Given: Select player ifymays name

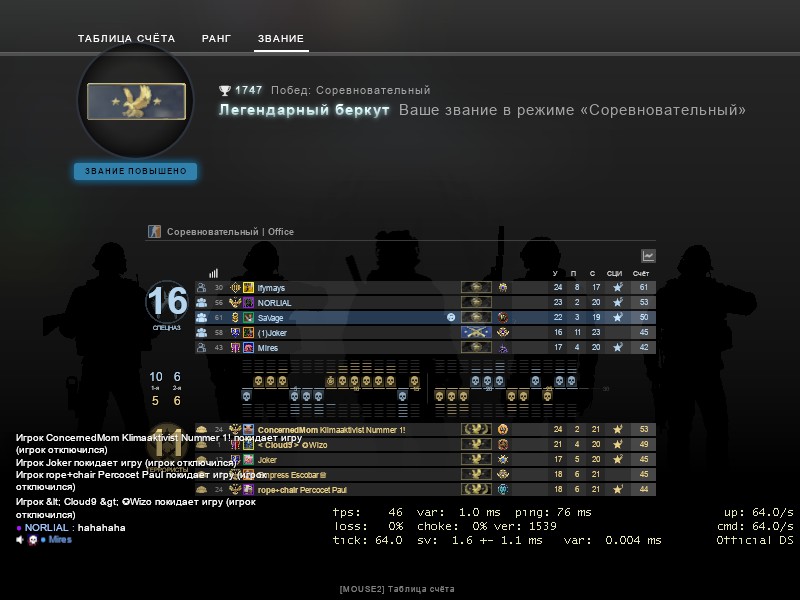Looking at the screenshot, I should point(271,288).
